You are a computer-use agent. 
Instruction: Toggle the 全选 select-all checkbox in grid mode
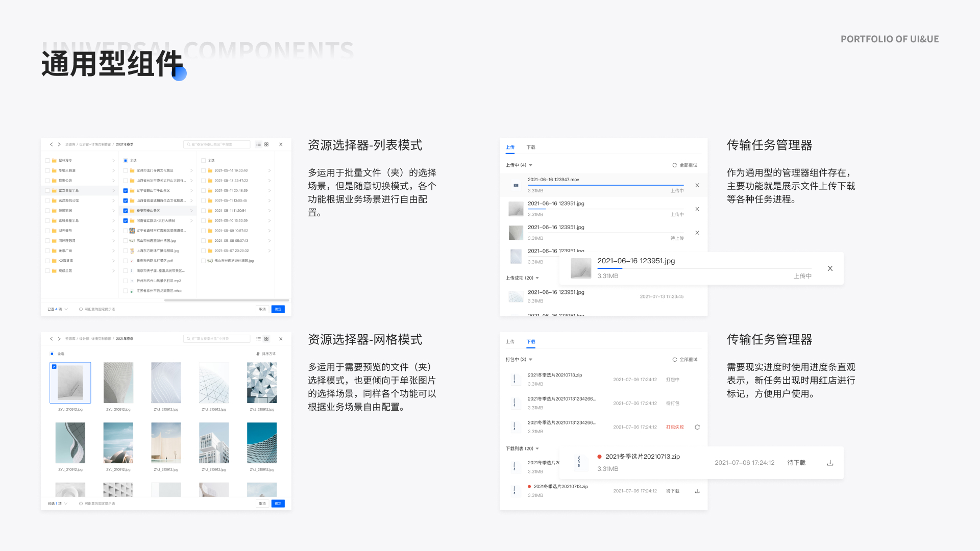(x=51, y=353)
